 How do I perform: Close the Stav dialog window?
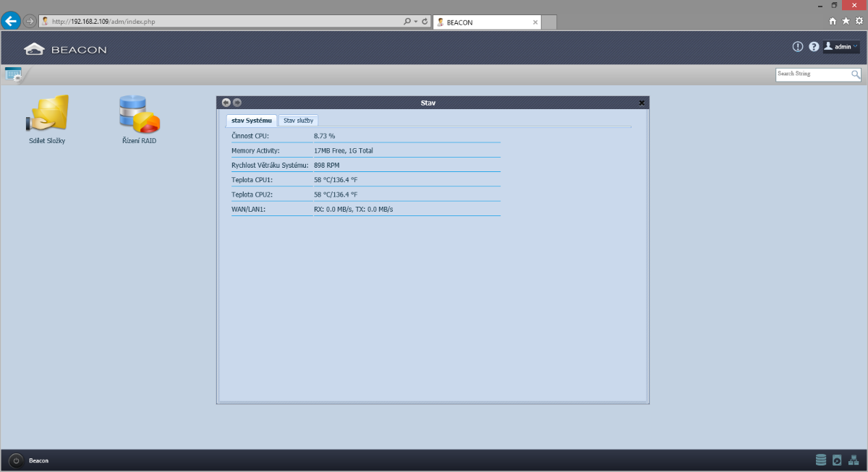click(642, 103)
